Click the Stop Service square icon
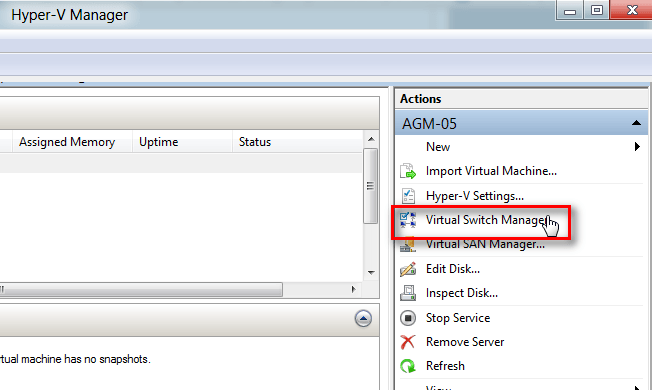Viewport: 652px width, 390px height. click(x=408, y=318)
